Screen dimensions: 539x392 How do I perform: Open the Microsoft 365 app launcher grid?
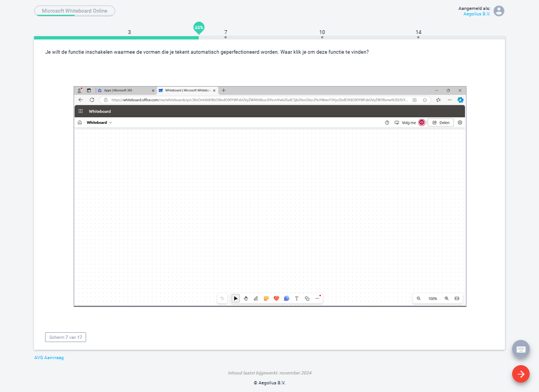[x=81, y=111]
